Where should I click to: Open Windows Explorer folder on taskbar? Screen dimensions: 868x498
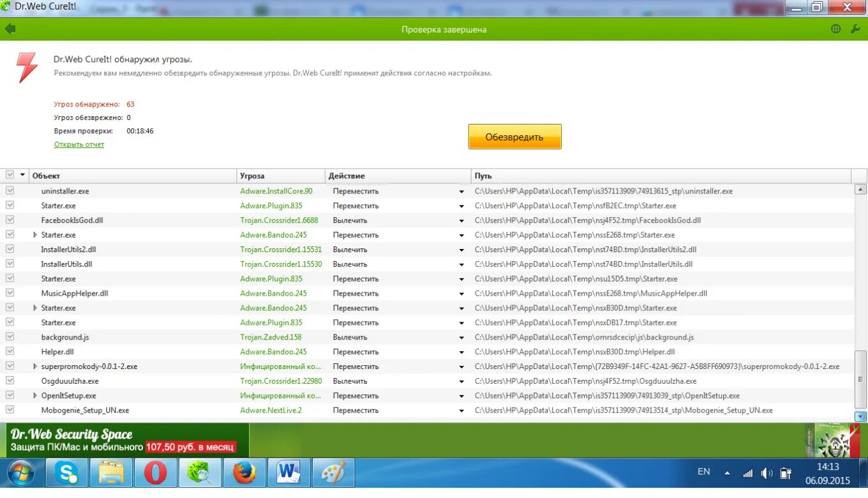[x=111, y=473]
